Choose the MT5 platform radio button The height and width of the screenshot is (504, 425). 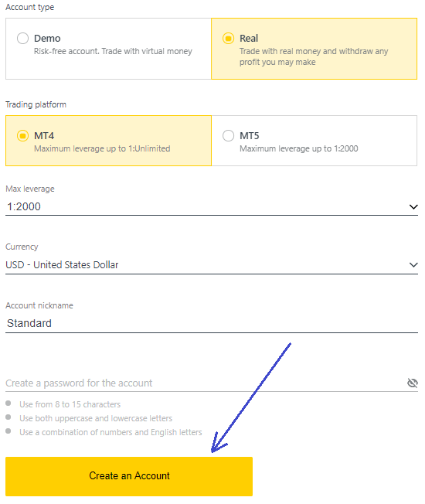pyautogui.click(x=229, y=135)
